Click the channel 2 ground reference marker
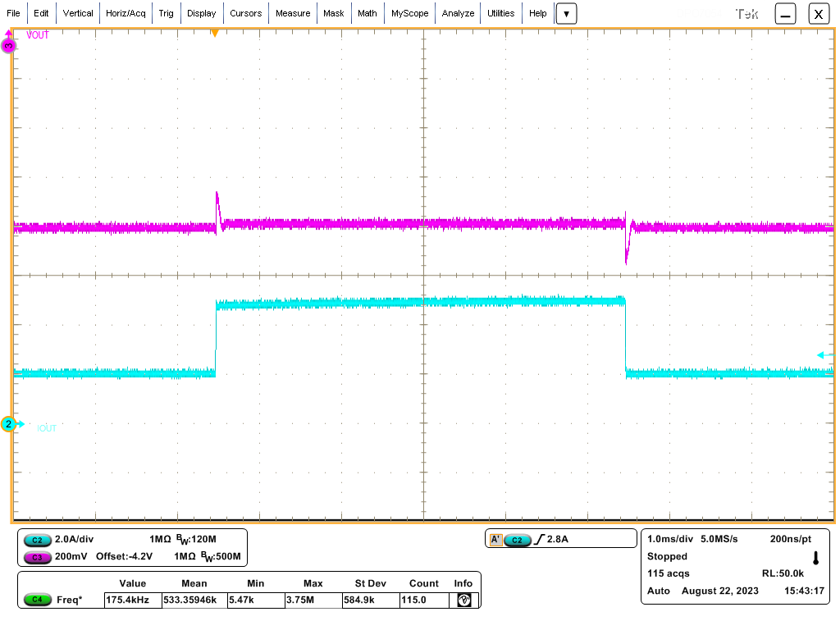 [x=9, y=425]
